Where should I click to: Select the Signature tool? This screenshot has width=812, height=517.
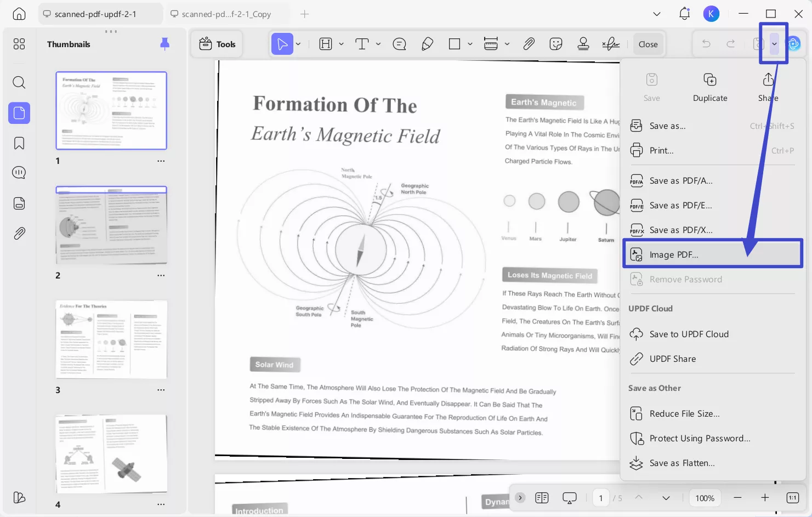coord(611,44)
